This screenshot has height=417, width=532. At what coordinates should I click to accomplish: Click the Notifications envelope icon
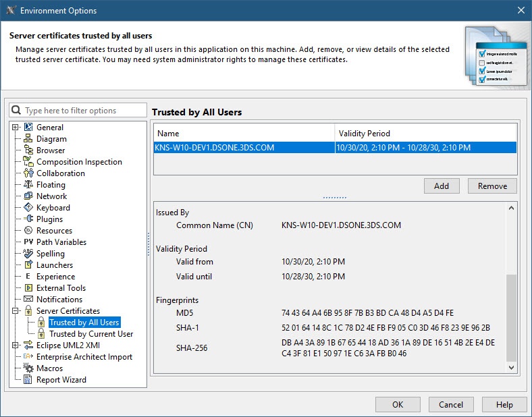click(28, 300)
